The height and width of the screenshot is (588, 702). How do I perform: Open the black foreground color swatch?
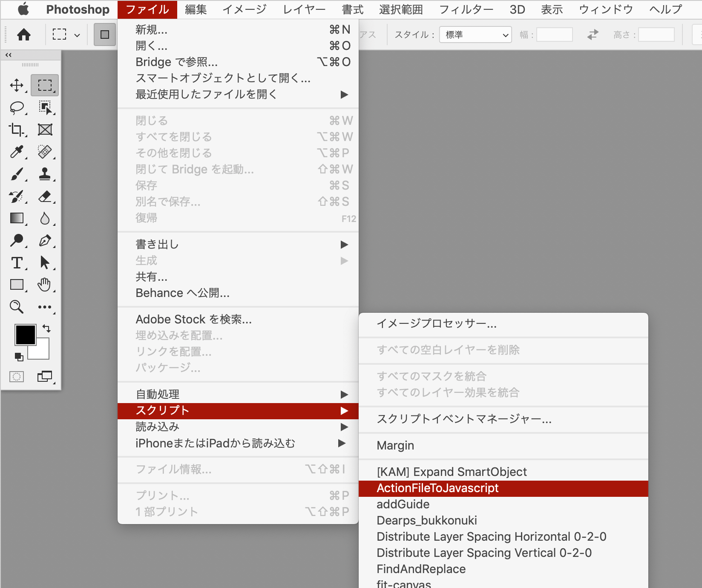coord(25,334)
